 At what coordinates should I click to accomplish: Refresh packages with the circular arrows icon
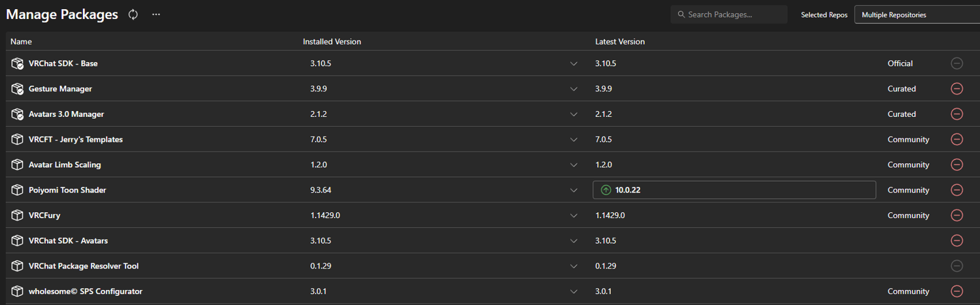click(x=133, y=14)
